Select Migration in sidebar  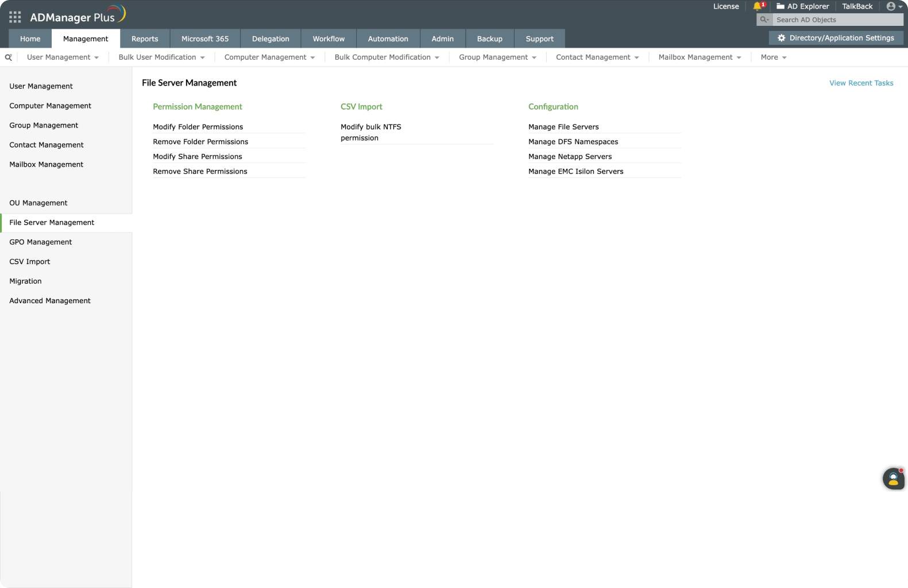pyautogui.click(x=25, y=281)
